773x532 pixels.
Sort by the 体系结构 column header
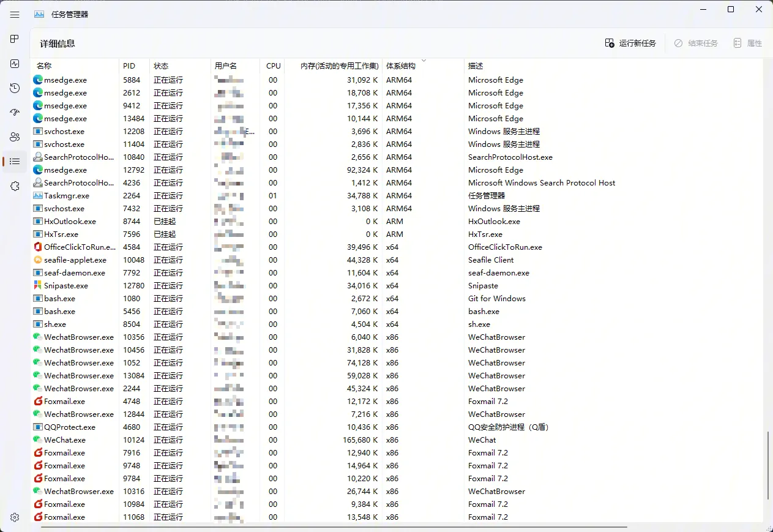click(x=401, y=66)
